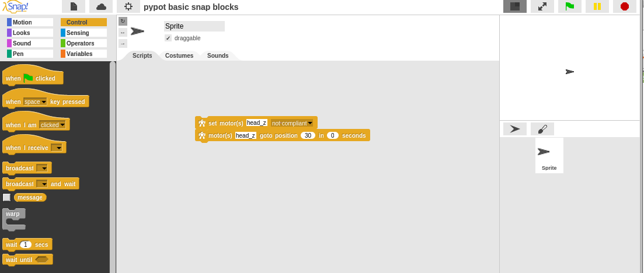Toggle small stage size button
This screenshot has width=644, height=273.
coord(515,6)
